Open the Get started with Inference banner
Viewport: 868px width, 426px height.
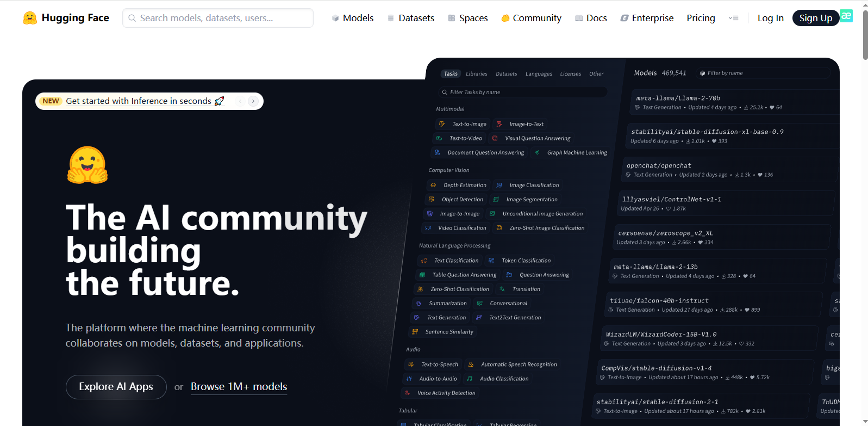[x=139, y=101]
